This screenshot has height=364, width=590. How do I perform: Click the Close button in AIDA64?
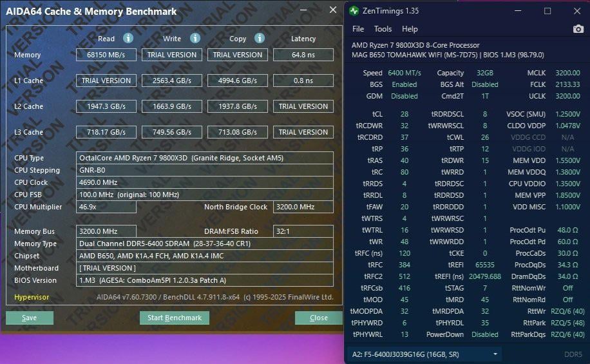click(319, 318)
